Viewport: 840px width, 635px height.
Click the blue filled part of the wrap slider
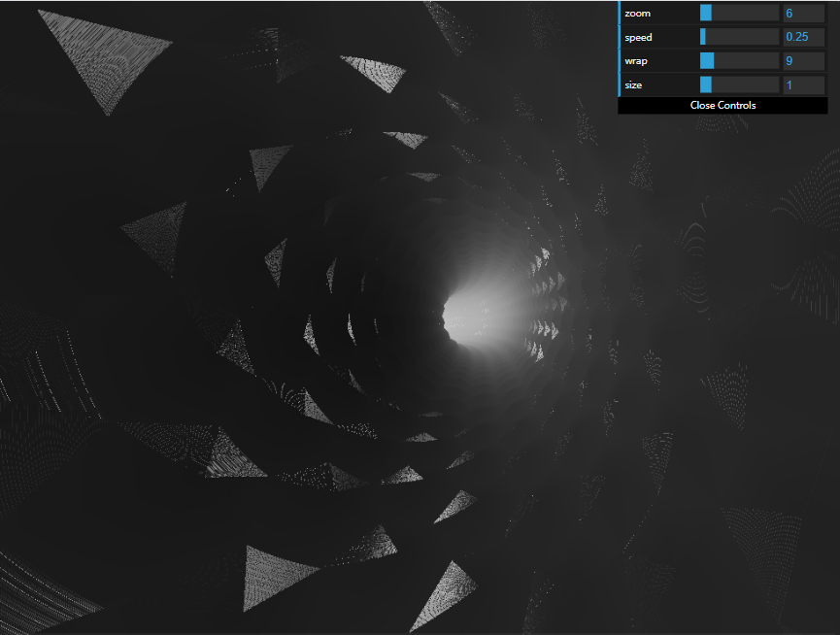click(x=707, y=61)
